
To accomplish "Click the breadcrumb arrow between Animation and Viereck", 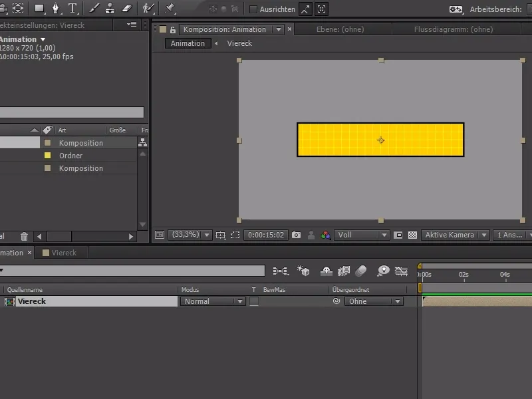I will coord(216,43).
